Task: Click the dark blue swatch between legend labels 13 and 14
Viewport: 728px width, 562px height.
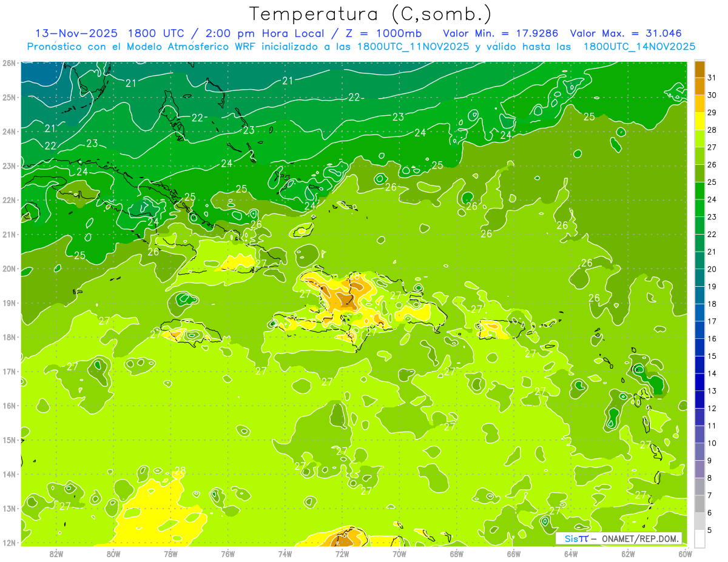Action: click(x=699, y=382)
